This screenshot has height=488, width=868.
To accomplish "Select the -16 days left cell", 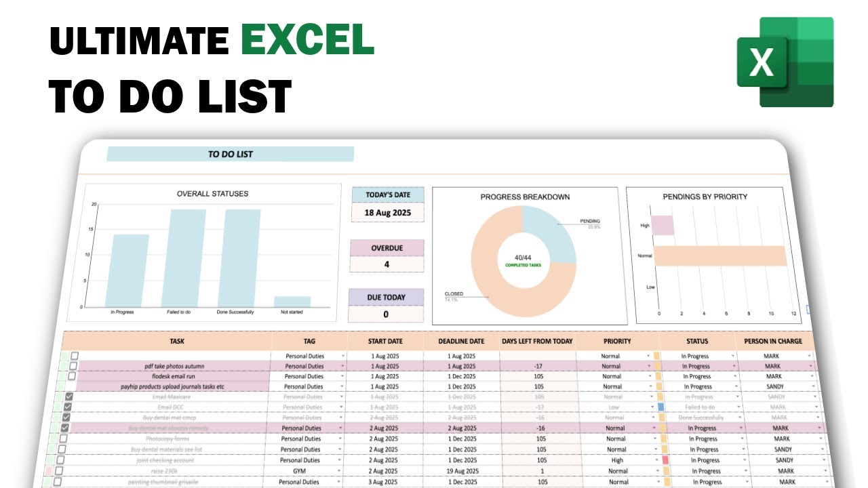I will coord(540,428).
